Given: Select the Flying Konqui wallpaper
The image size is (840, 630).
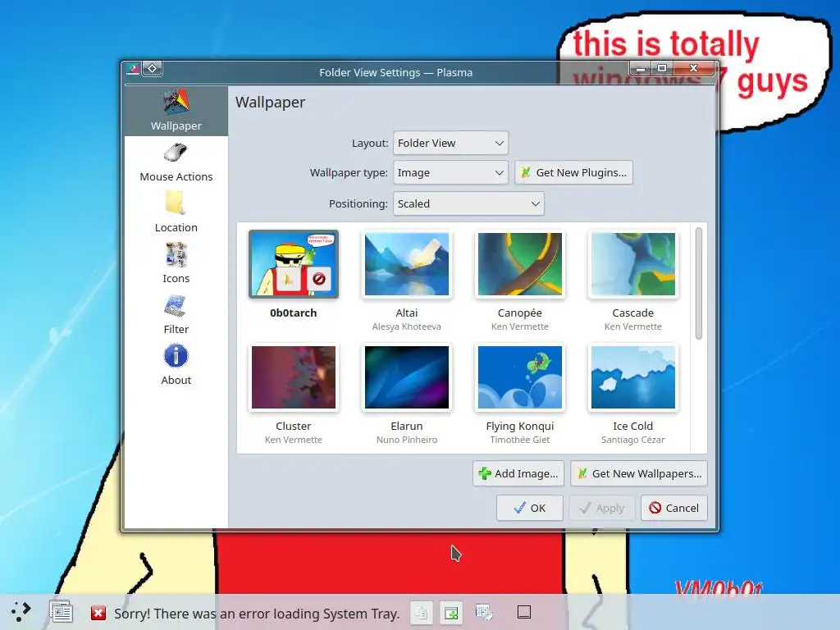Looking at the screenshot, I should pos(519,377).
